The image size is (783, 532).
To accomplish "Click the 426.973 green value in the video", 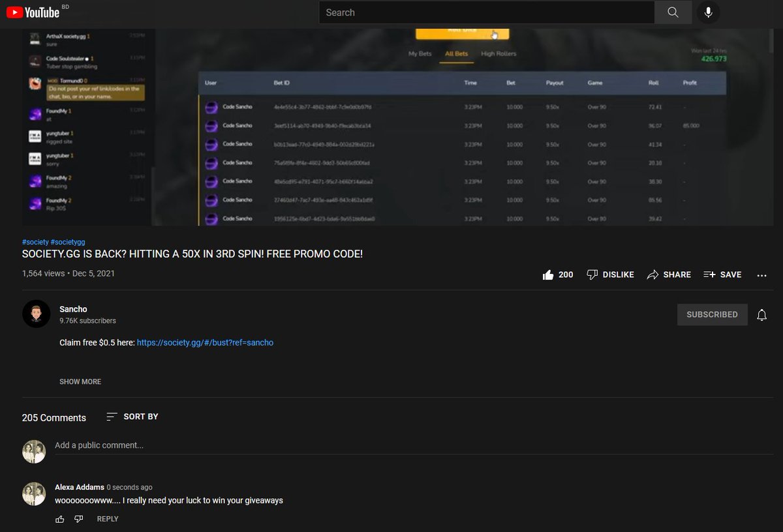I will click(714, 59).
